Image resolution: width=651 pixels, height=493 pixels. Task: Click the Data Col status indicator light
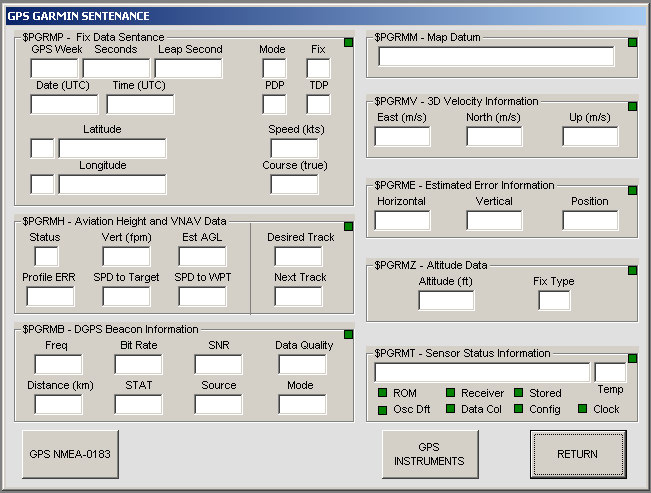click(x=450, y=409)
